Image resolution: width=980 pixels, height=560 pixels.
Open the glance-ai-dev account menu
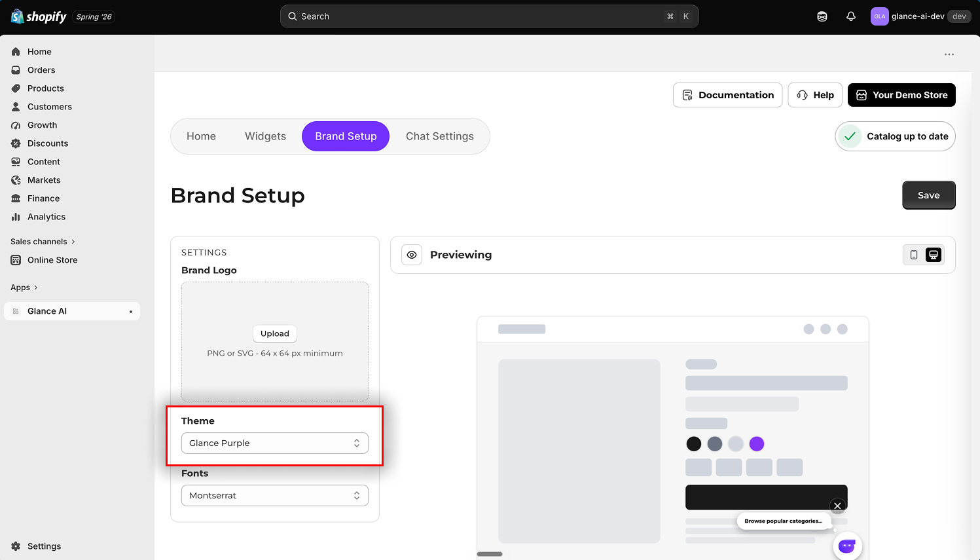[920, 16]
